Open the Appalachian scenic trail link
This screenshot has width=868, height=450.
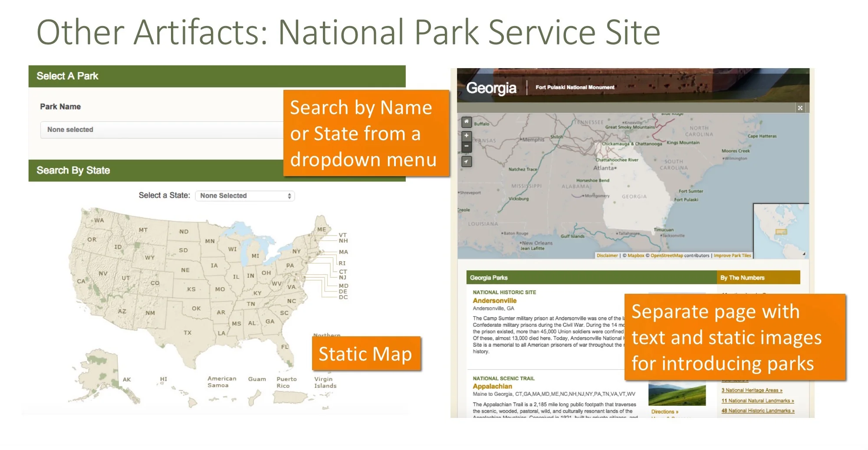click(493, 386)
